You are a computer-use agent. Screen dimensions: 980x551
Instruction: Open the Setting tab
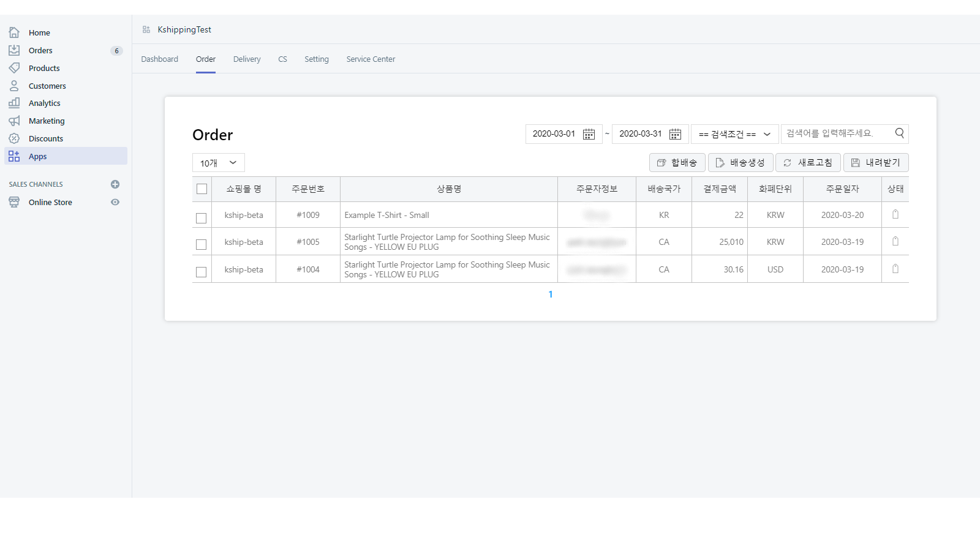(317, 59)
